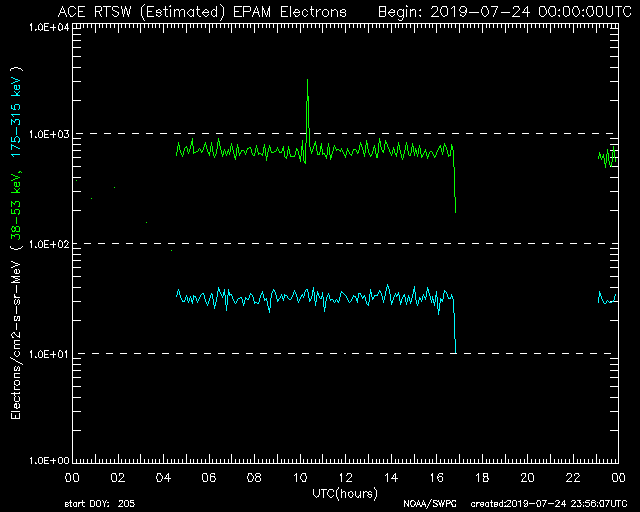Click the green spike peak near hour 10
640x512 pixels.
click(x=307, y=84)
